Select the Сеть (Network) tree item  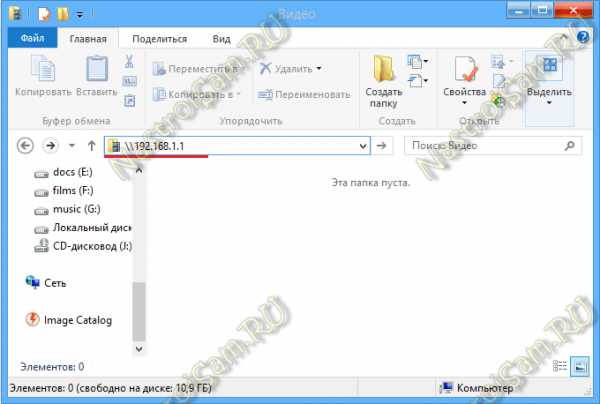(46, 283)
